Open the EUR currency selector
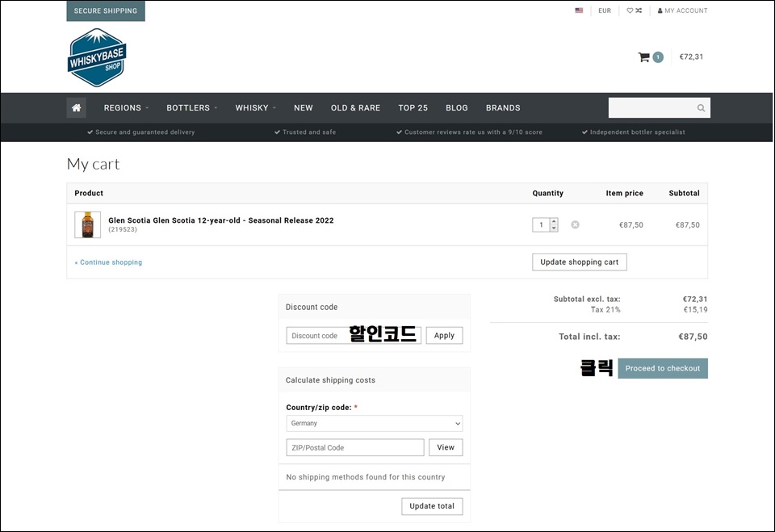The height and width of the screenshot is (532, 775). [605, 10]
